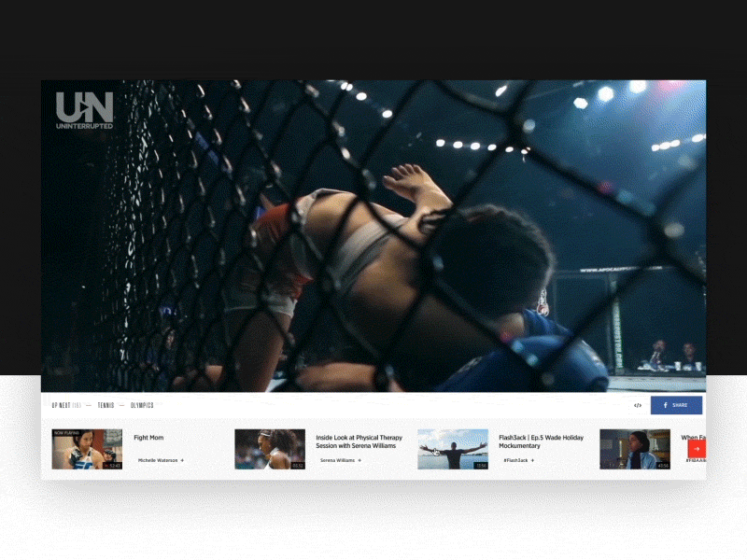This screenshot has height=560, width=747.
Task: Play the Flash3ack Wade Holiday thumbnail
Action: click(x=453, y=449)
